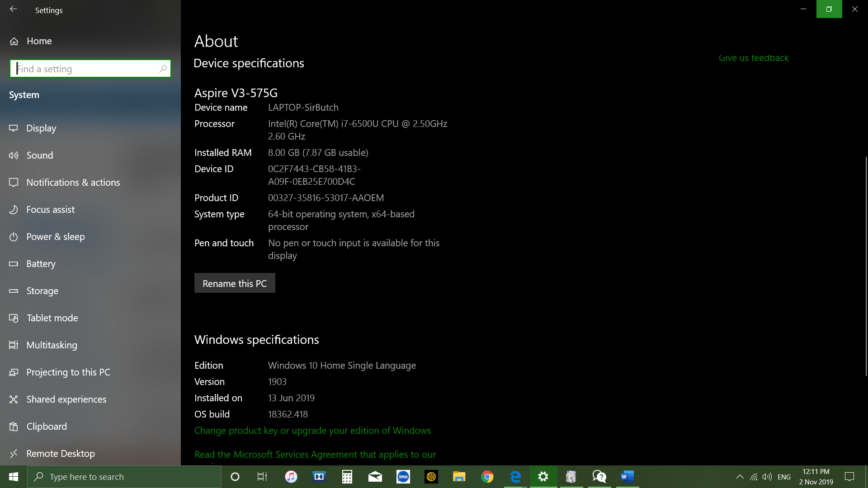Switch to Microsoft Word on the taskbar
Viewport: 868px width, 488px height.
point(627,477)
